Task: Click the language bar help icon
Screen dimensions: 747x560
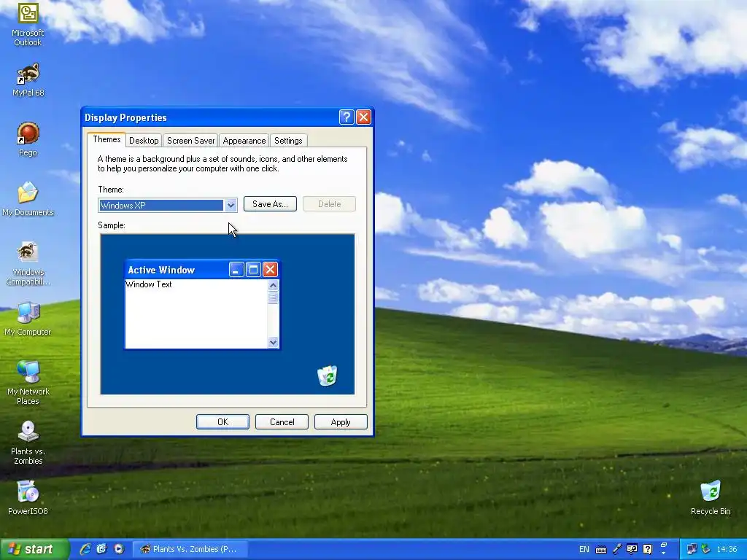Action: (648, 550)
